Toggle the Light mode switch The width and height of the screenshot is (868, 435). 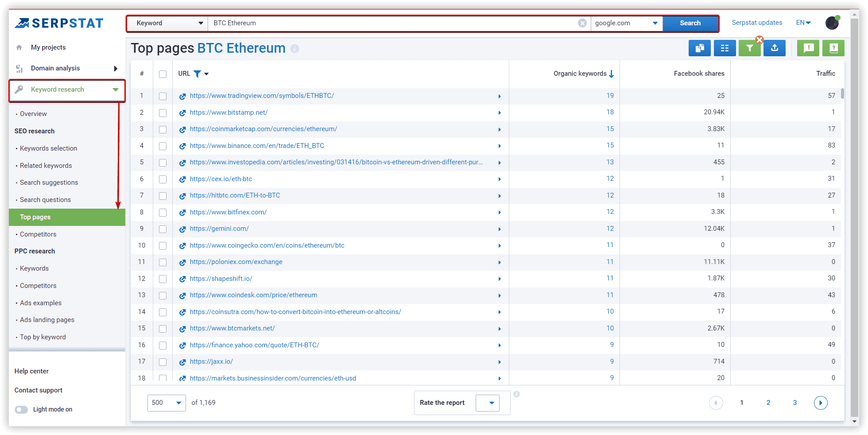coord(21,409)
